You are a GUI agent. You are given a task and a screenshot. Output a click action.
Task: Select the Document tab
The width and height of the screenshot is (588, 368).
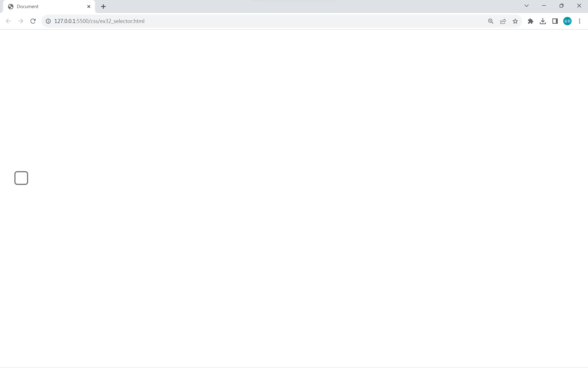(x=49, y=7)
